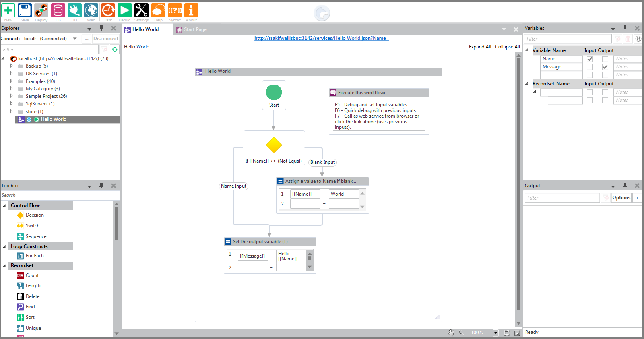
Task: Click the Expand All link
Action: pyautogui.click(x=480, y=47)
